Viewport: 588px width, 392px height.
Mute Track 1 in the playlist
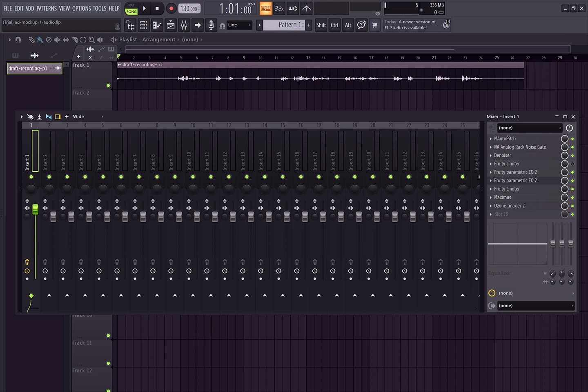pos(108,85)
